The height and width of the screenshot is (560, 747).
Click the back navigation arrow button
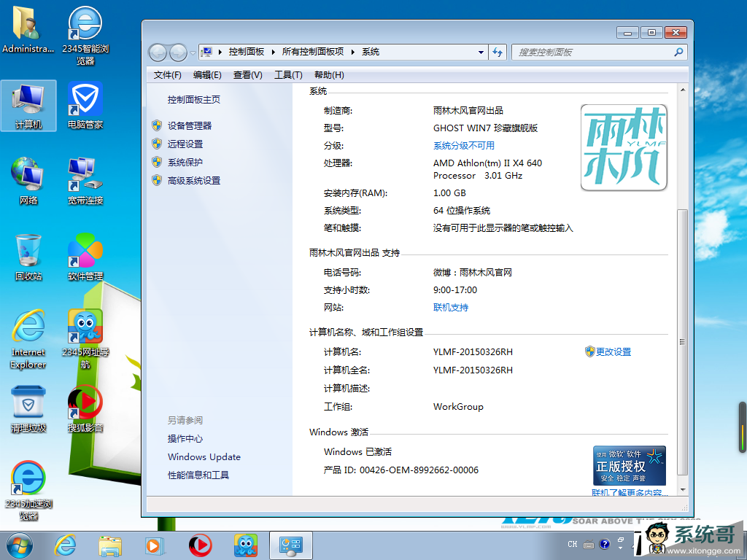click(x=158, y=52)
